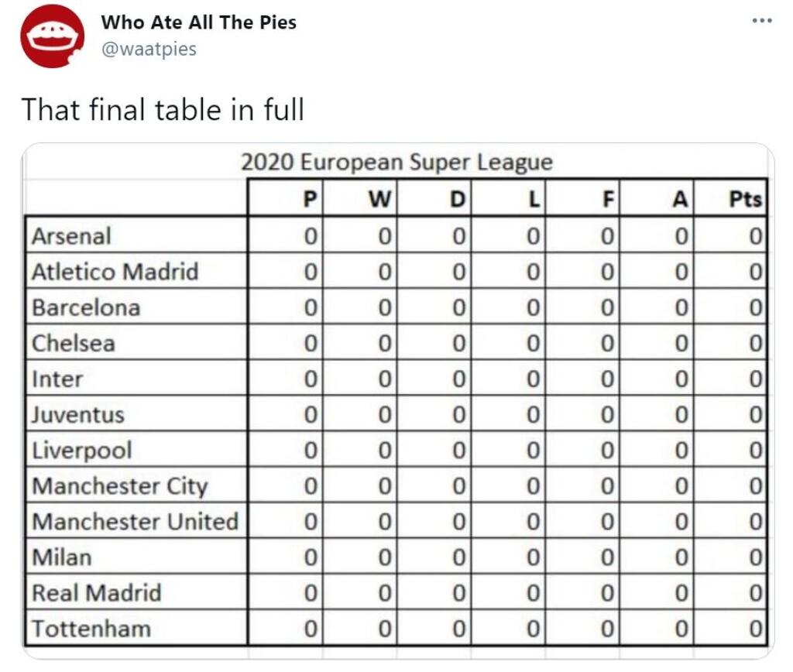This screenshot has height=672, width=793.
Task: Click the Pts column header
Action: tap(731, 197)
